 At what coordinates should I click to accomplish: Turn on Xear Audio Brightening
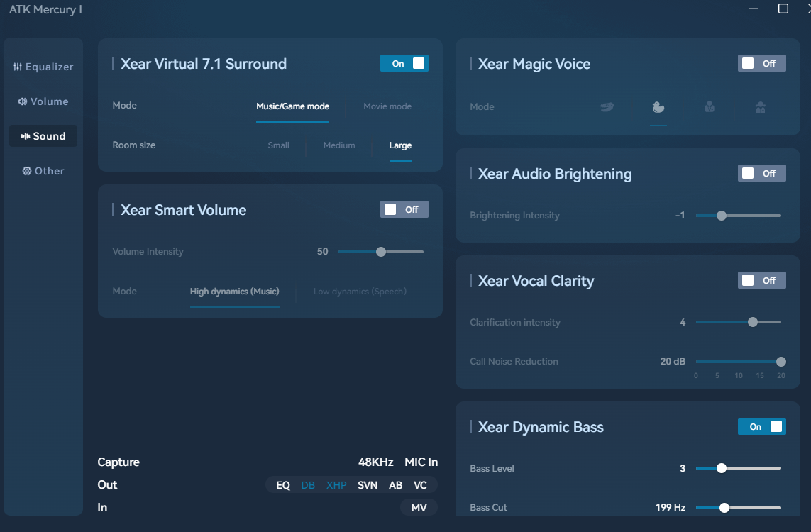[x=761, y=173]
